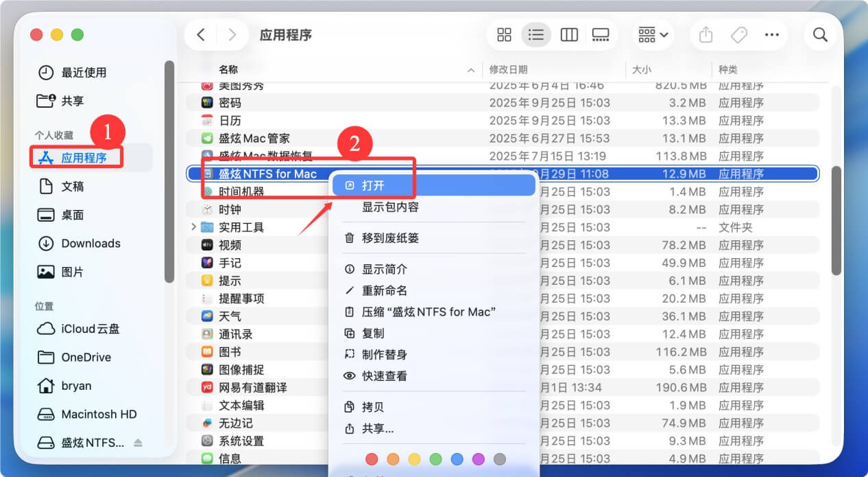Screen dimensions: 868x477
Task: Switch to gallery view
Action: [x=601, y=34]
